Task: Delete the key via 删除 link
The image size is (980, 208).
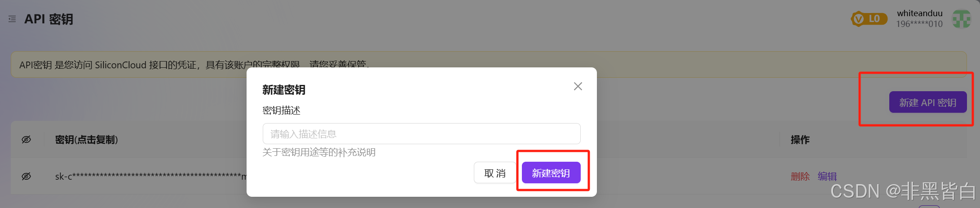Action: 800,176
